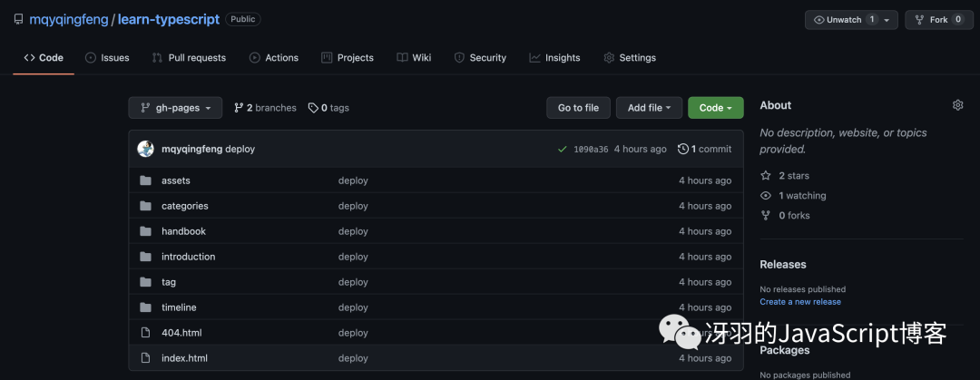Click the introduction folder icon

145,257
